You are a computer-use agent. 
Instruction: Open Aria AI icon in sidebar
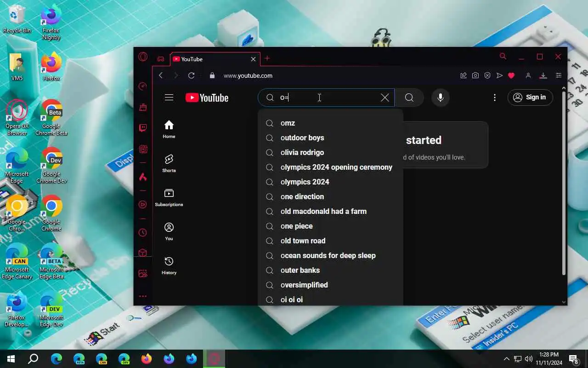(143, 177)
